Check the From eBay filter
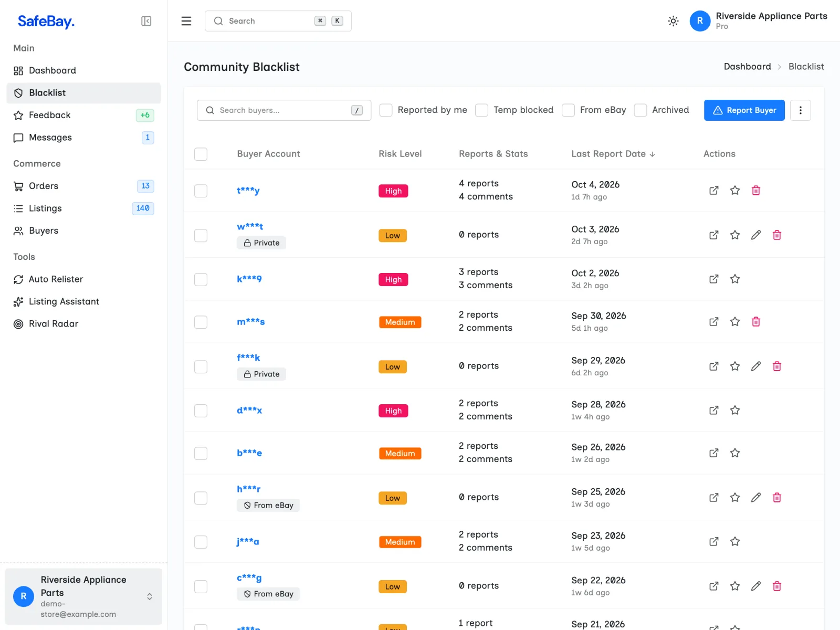The image size is (840, 630). click(568, 110)
